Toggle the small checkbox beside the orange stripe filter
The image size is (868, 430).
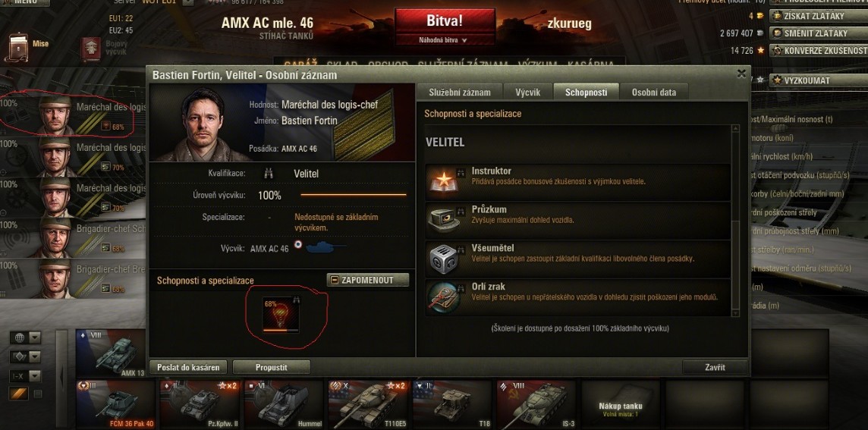pos(38,394)
